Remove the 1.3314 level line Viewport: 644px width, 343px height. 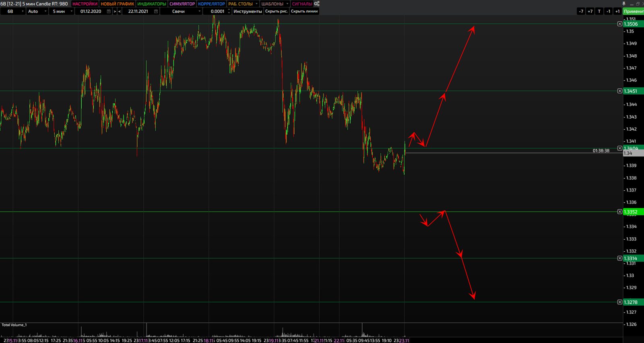pos(620,259)
